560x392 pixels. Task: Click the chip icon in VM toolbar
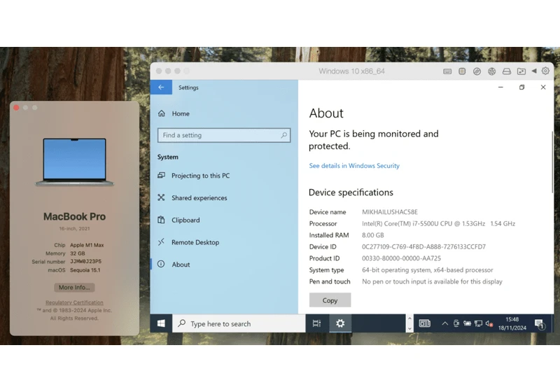462,71
